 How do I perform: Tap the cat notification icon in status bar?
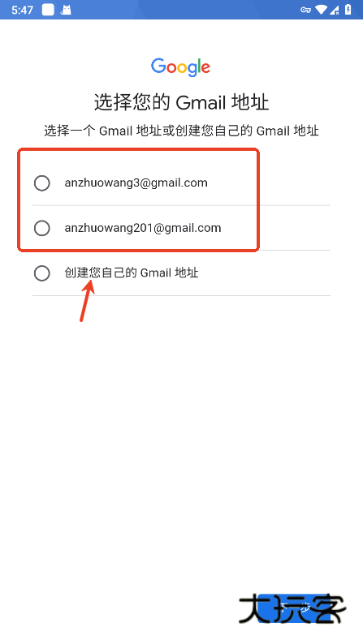[66, 10]
